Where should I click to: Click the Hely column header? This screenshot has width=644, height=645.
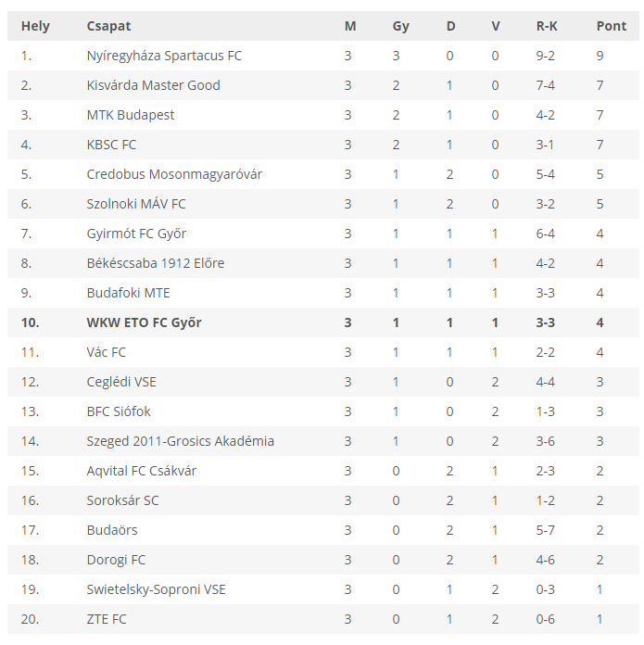[x=35, y=26]
